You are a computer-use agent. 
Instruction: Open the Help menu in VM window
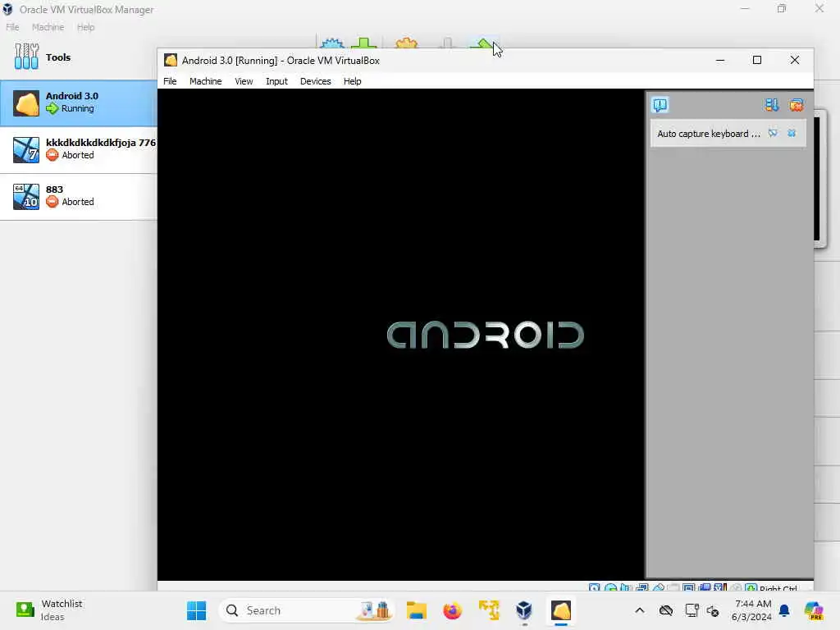[352, 81]
